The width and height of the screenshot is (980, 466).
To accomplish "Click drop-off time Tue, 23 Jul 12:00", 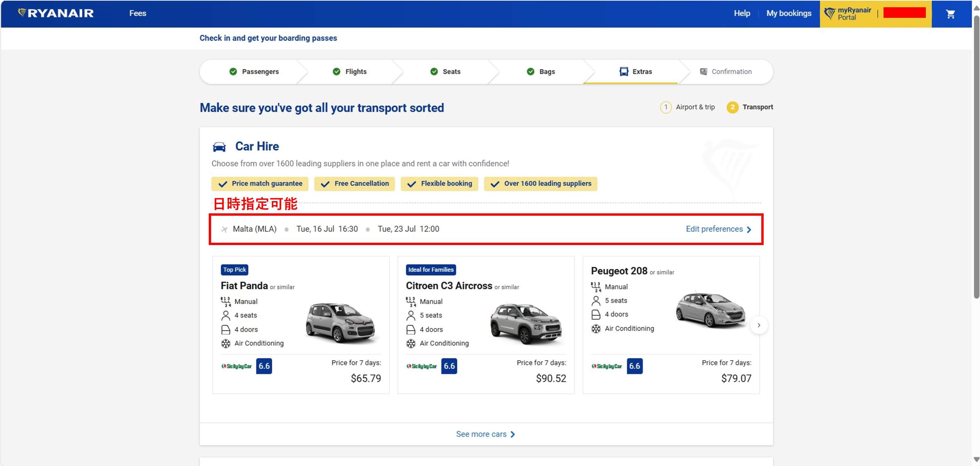I will pyautogui.click(x=408, y=229).
